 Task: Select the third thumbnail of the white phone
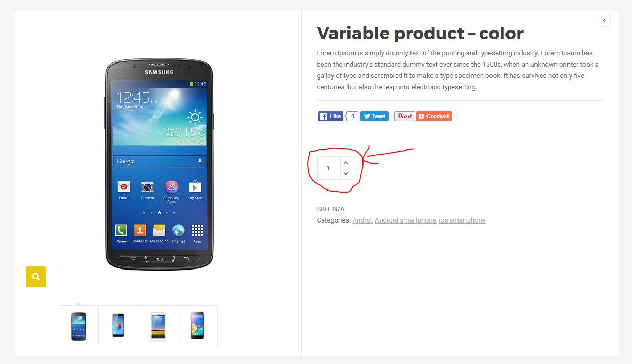point(158,325)
